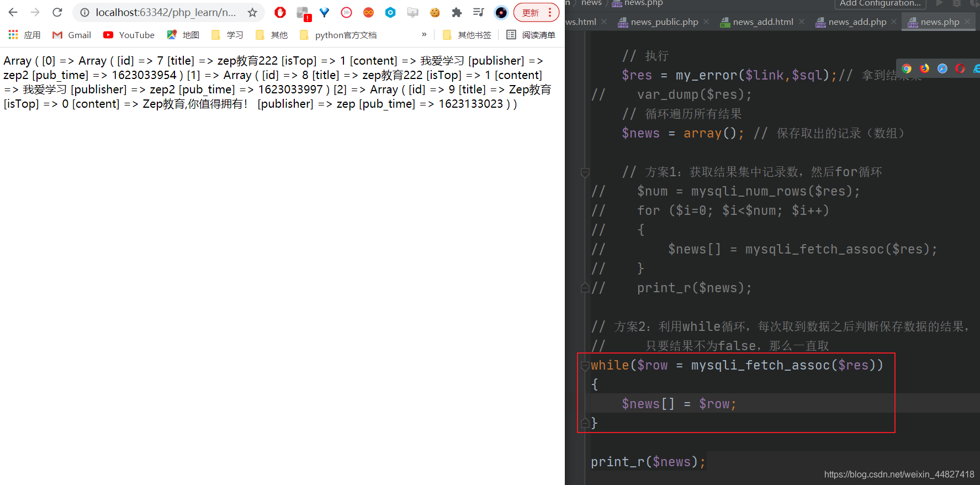Switch to the news_public.php tab
The image size is (980, 485).
[x=664, y=22]
